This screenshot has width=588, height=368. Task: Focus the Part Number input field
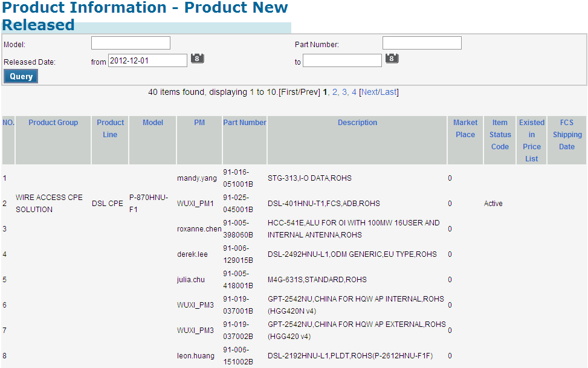422,43
